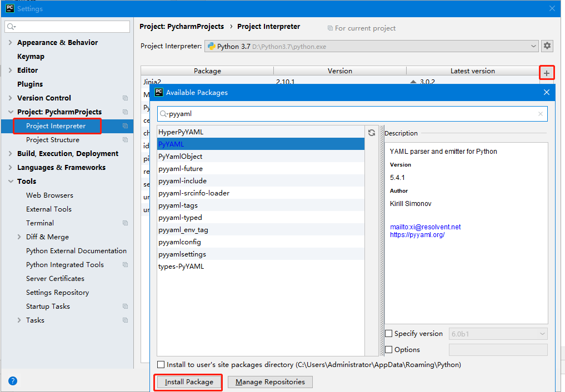Click the Latest version column header

click(x=472, y=71)
